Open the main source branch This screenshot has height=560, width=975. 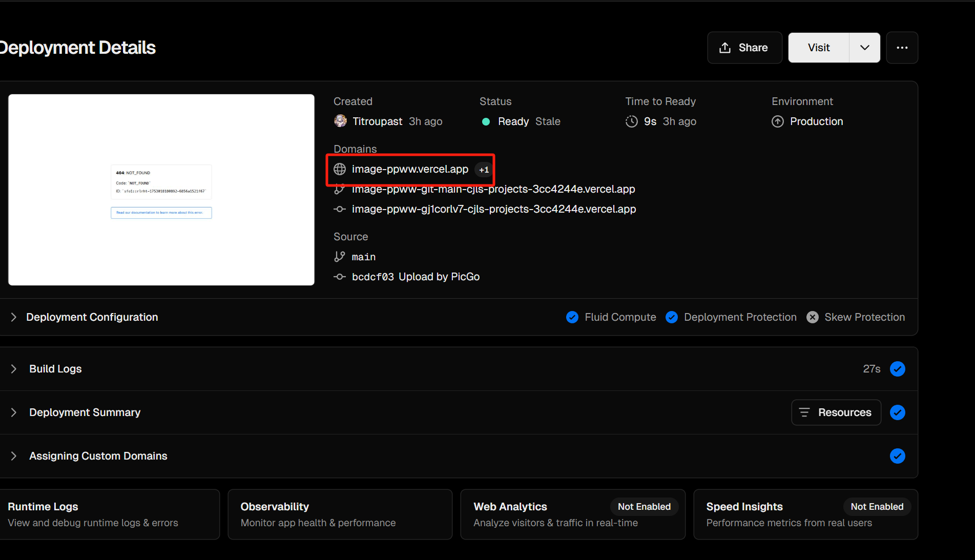pyautogui.click(x=364, y=257)
